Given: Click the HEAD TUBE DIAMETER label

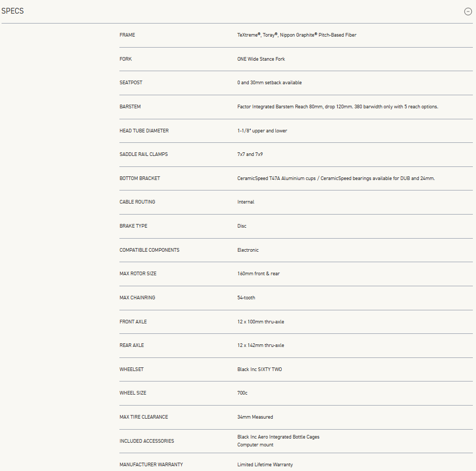Looking at the screenshot, I should point(144,130).
